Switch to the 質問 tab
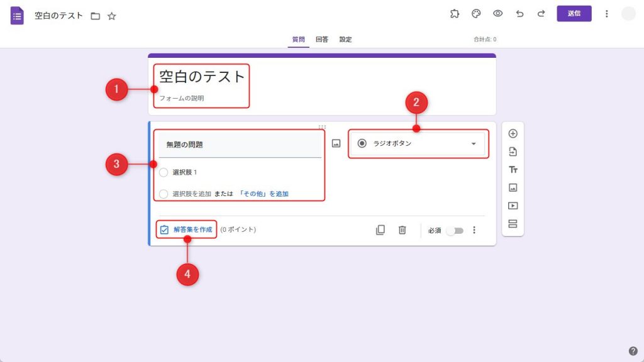This screenshot has height=362, width=644. pyautogui.click(x=298, y=40)
